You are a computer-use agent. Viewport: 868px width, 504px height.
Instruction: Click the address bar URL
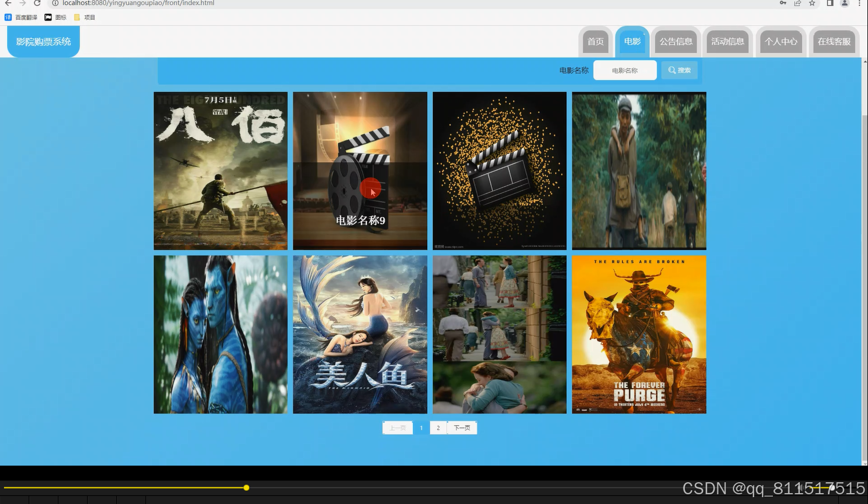(139, 3)
